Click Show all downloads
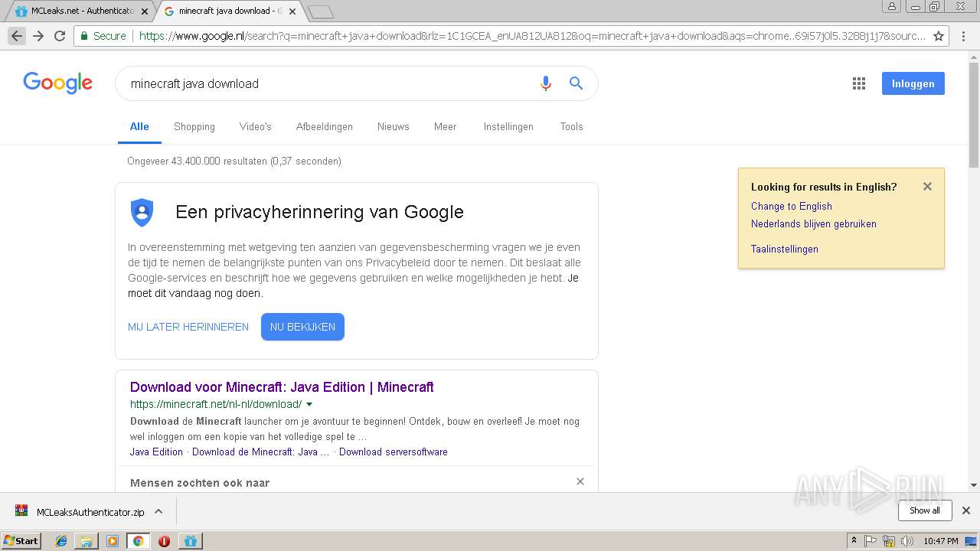Screen dimensions: 980x551 click(x=924, y=510)
